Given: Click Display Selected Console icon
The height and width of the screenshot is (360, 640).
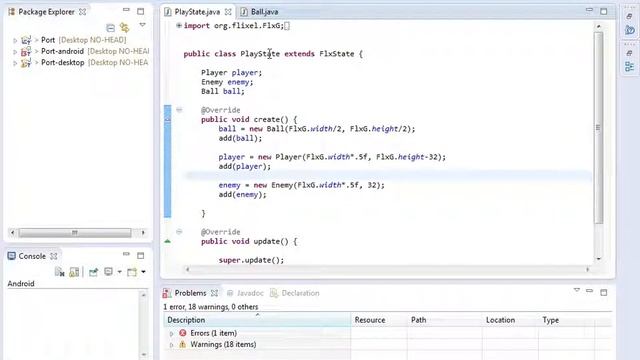Looking at the screenshot, I should pyautogui.click(x=108, y=272).
